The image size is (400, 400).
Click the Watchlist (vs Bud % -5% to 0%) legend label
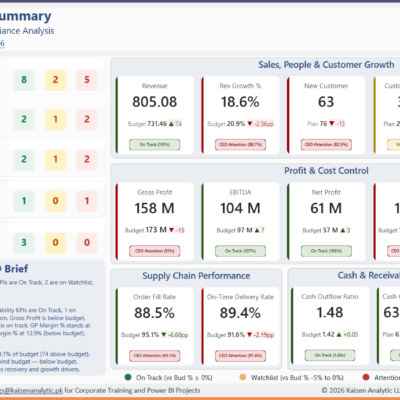(x=297, y=378)
